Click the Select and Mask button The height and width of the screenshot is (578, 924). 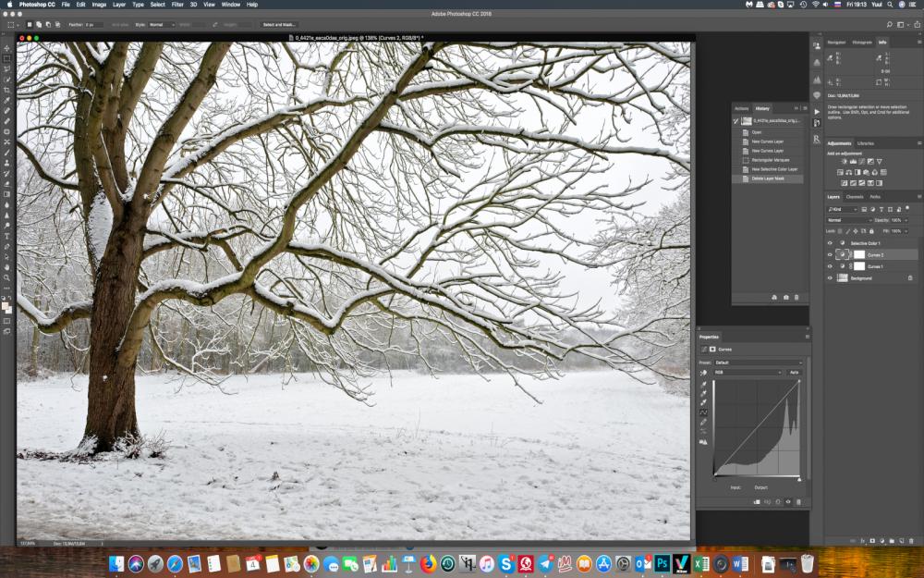coord(279,25)
